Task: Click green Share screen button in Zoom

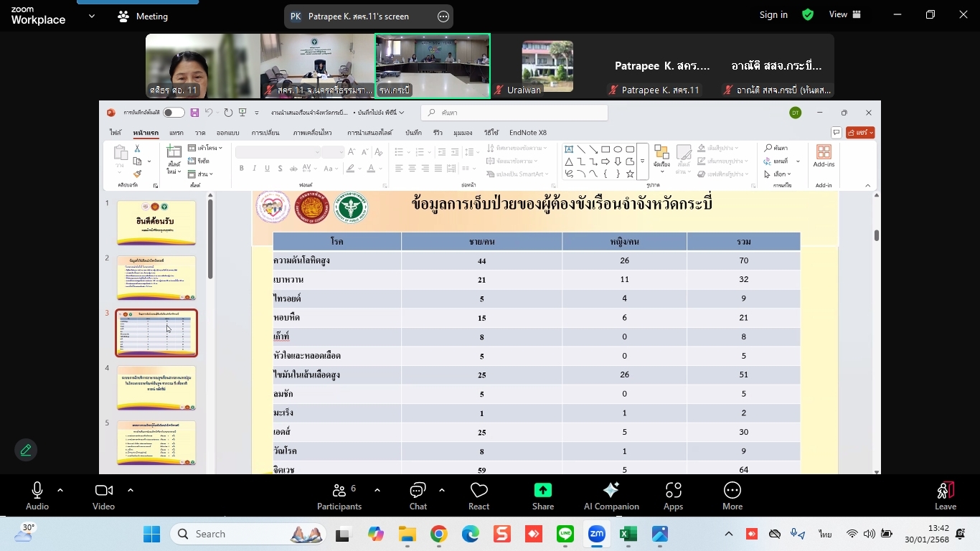Action: (543, 496)
